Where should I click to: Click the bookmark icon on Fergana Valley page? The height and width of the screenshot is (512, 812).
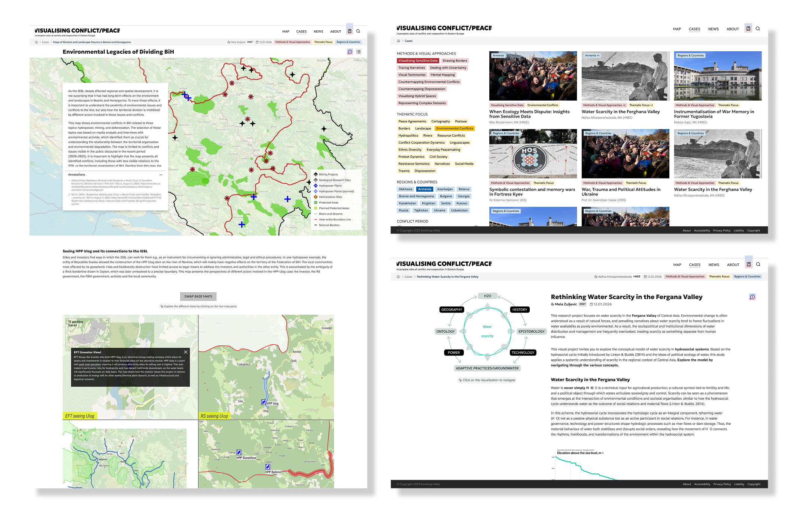(749, 264)
